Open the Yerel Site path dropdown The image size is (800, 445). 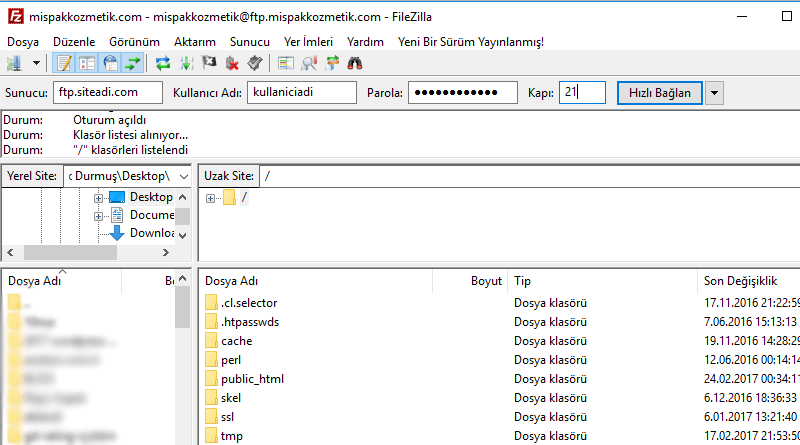click(184, 177)
